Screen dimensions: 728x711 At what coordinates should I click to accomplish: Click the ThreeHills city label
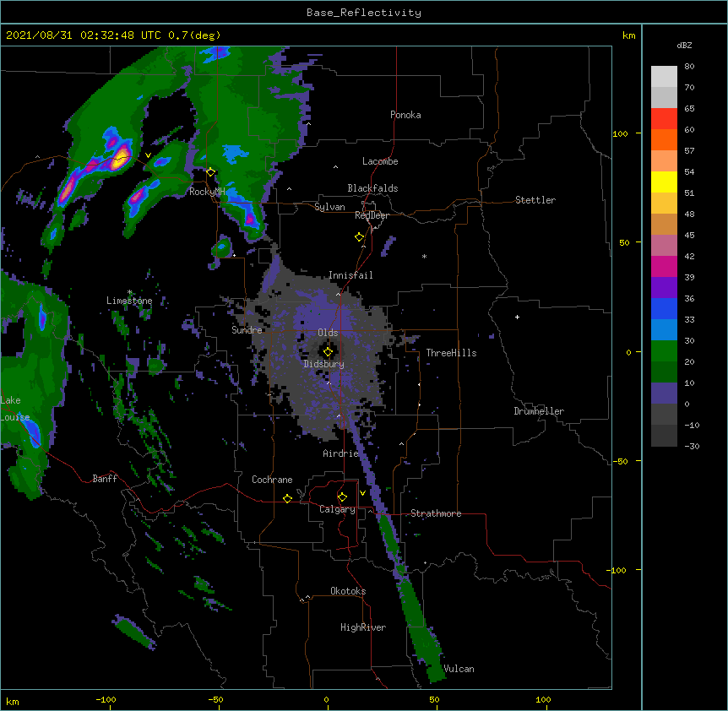pyautogui.click(x=451, y=353)
